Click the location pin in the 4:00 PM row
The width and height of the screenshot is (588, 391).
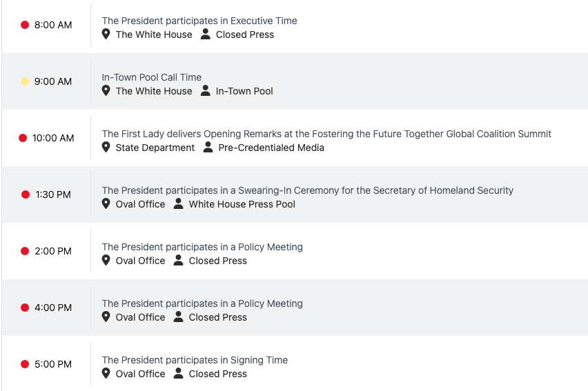[x=106, y=317]
